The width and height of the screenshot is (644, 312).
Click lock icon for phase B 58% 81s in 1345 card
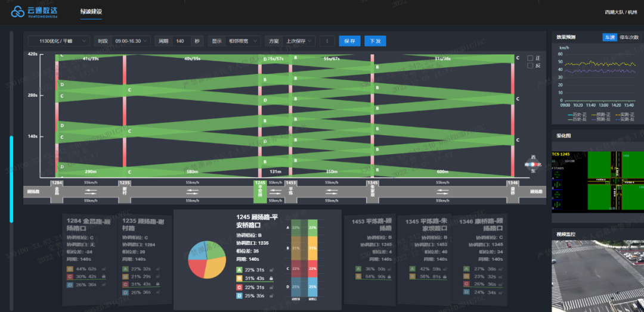click(445, 277)
